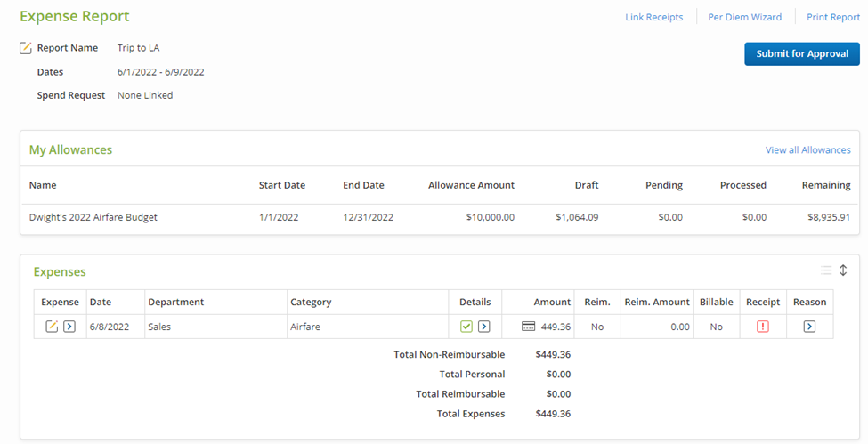Select Print Report at the top right
Image resolution: width=868 pixels, height=444 pixels.
click(x=832, y=17)
